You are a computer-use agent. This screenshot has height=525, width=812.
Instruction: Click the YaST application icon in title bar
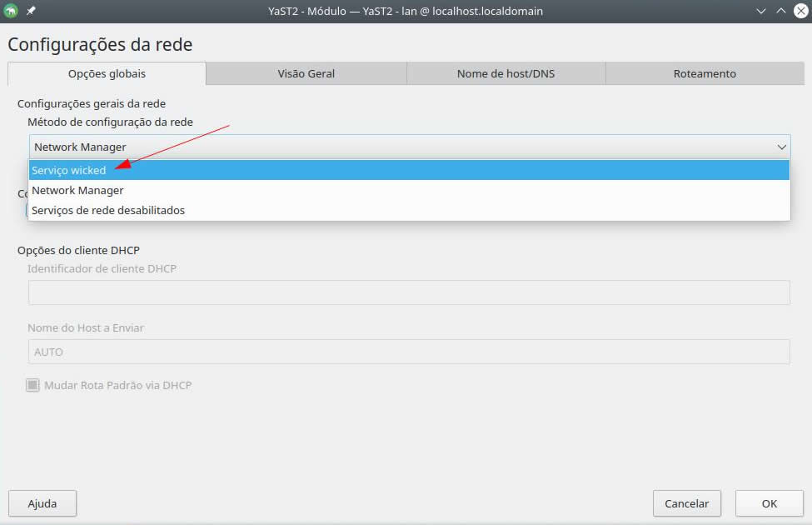point(11,11)
